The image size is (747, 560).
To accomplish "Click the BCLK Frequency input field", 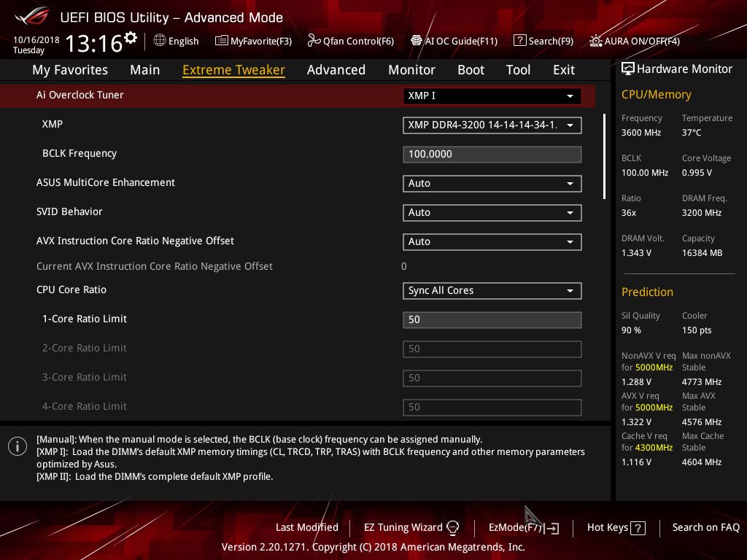I will [x=492, y=155].
